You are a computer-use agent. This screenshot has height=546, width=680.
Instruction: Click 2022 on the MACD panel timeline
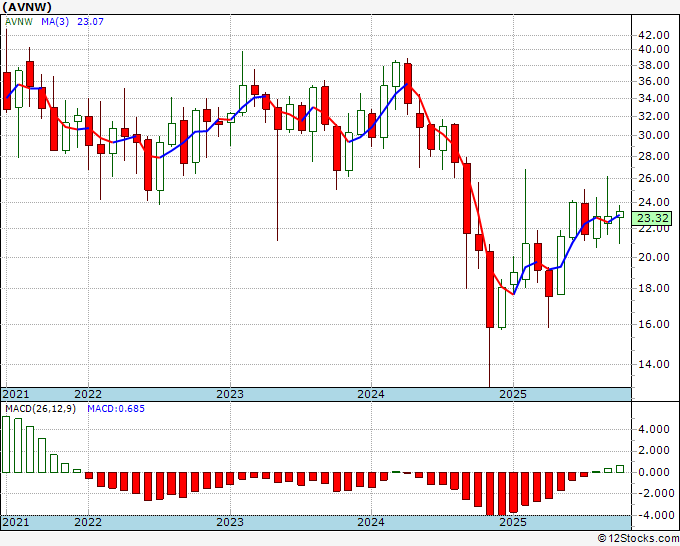click(x=88, y=522)
